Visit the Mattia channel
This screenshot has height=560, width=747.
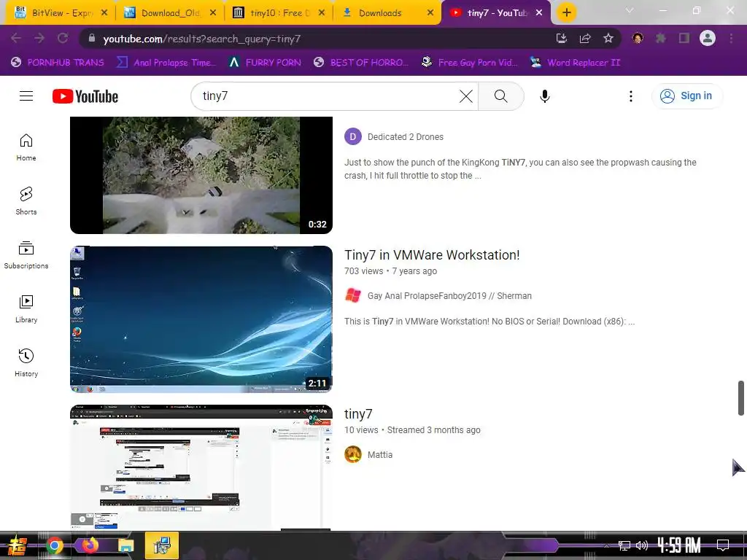(x=379, y=455)
